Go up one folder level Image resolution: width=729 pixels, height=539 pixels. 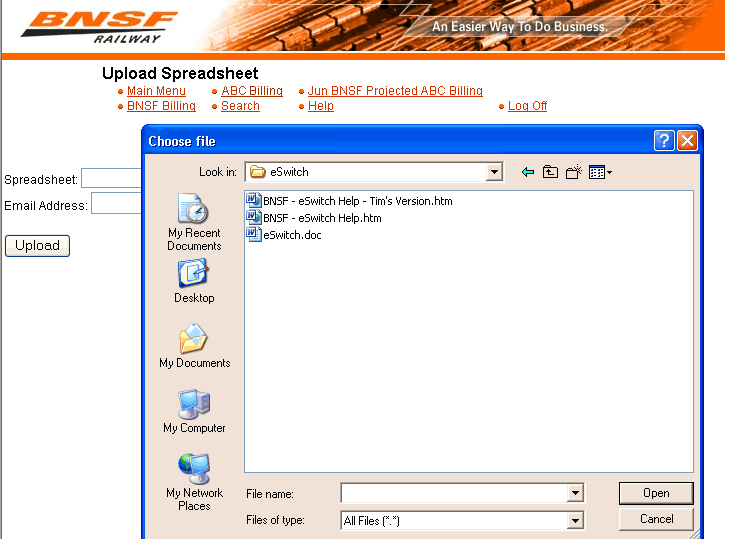pyautogui.click(x=550, y=172)
